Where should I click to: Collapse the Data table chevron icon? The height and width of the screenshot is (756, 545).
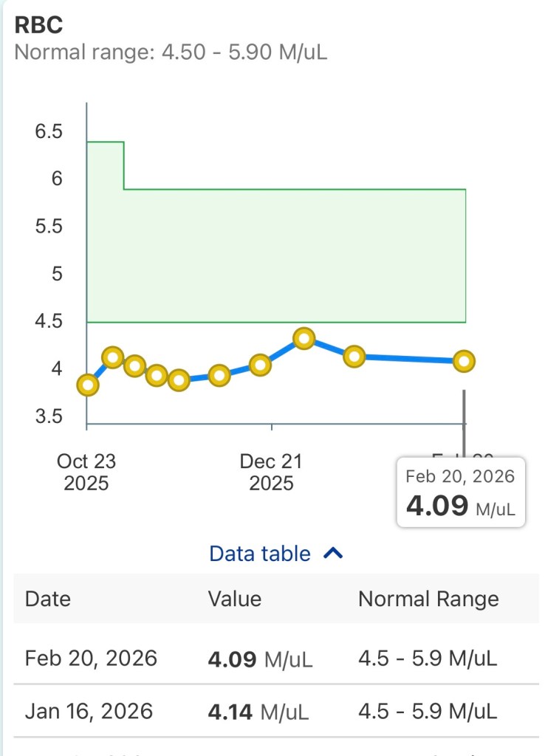point(334,554)
